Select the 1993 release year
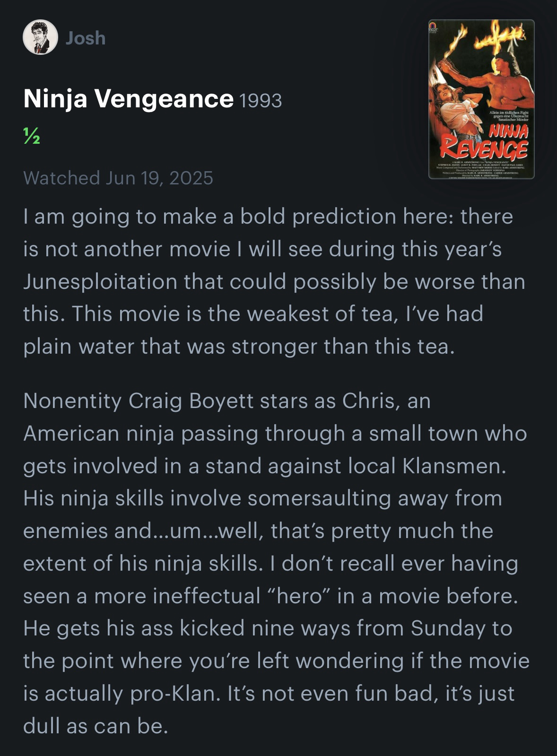557x756 pixels. (x=261, y=100)
